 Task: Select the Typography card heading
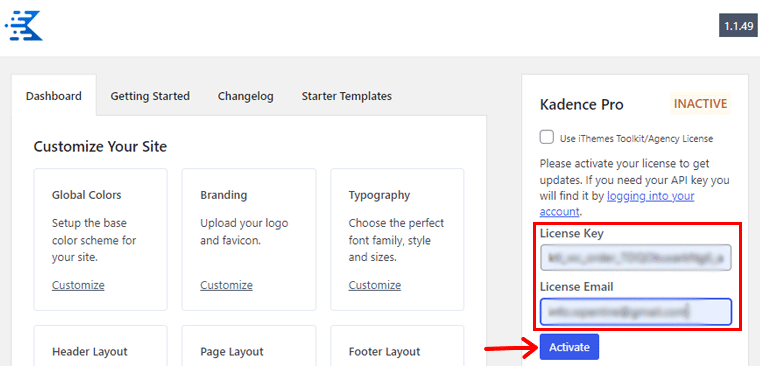[379, 195]
